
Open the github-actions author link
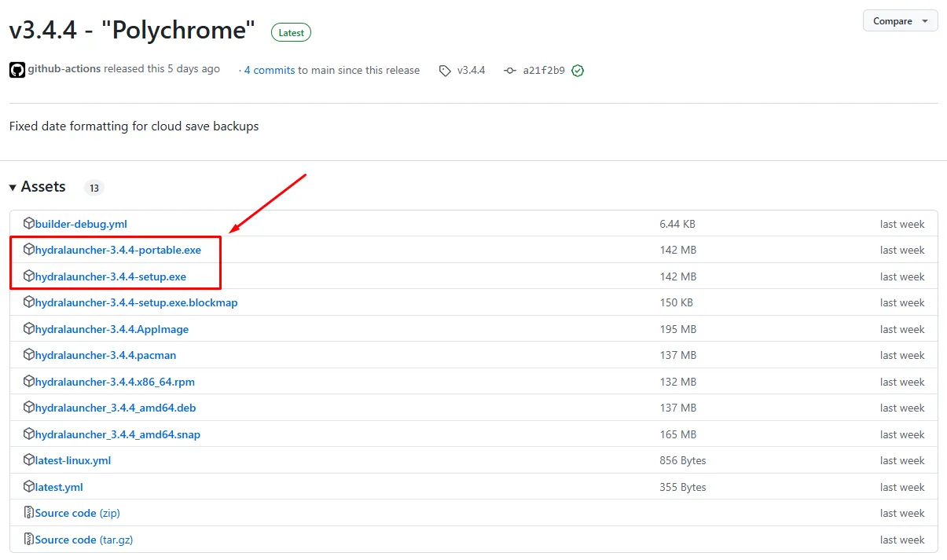pyautogui.click(x=64, y=69)
